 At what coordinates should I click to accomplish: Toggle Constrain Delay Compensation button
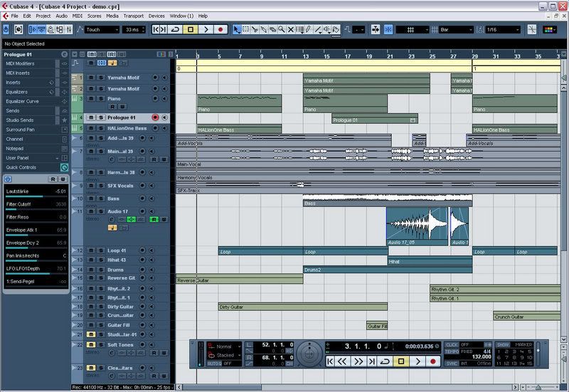[x=18, y=29]
